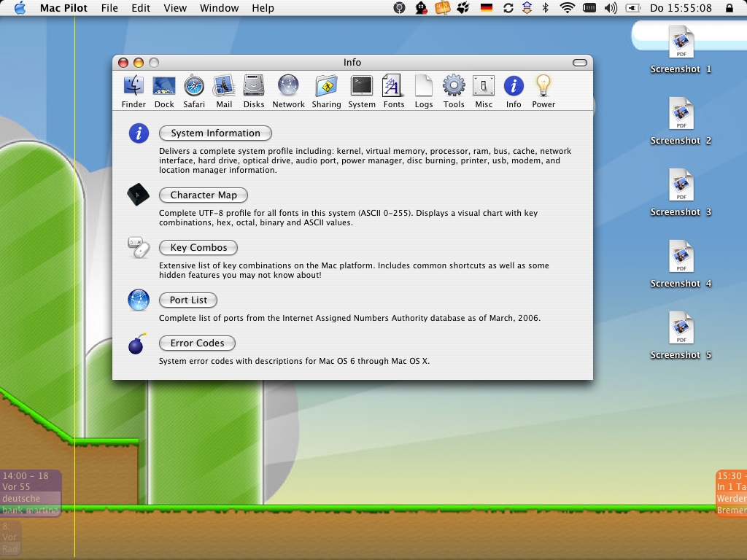Screen dimensions: 747x560
Task: Click the black keycap icon beside Character Map
Action: pos(138,194)
